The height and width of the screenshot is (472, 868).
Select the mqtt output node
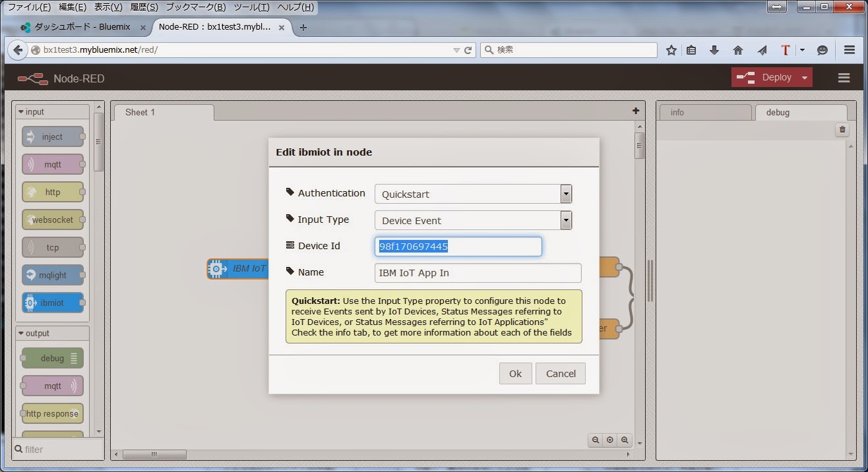[53, 386]
